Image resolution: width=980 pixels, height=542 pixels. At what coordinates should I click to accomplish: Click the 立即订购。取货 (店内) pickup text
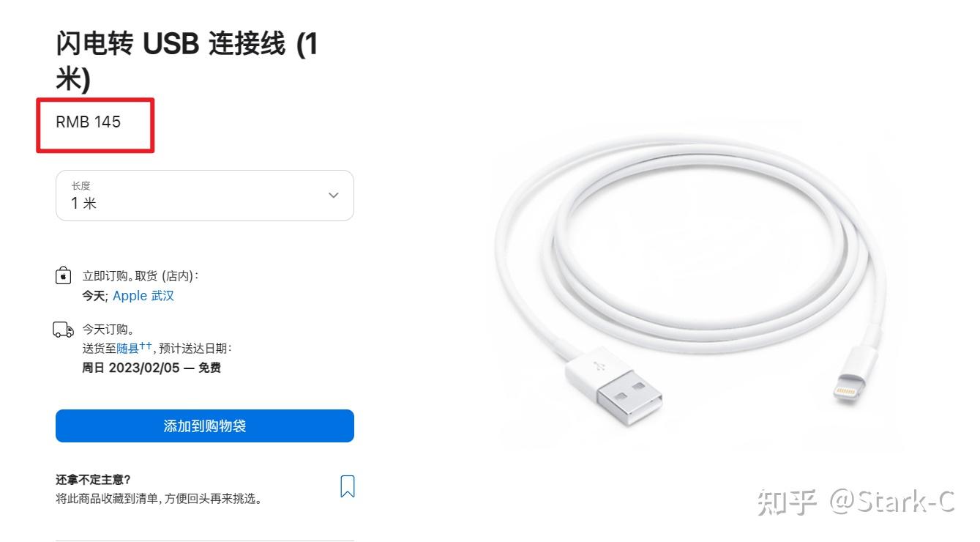141,276
